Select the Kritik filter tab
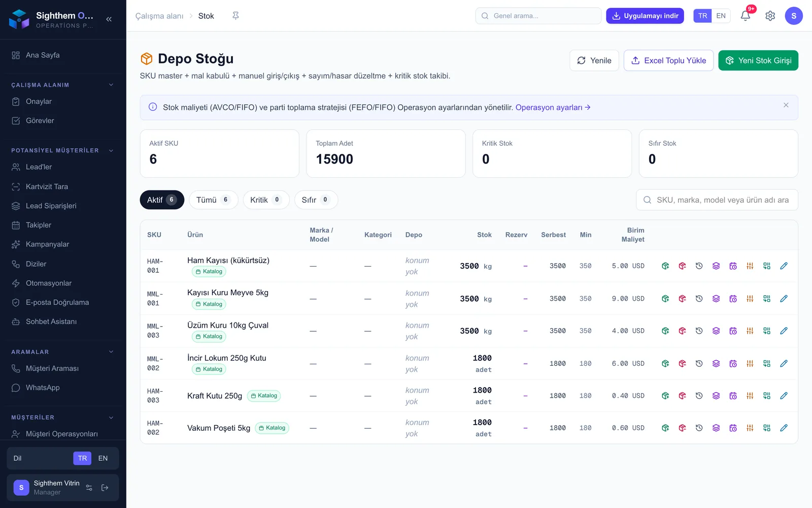 click(266, 200)
